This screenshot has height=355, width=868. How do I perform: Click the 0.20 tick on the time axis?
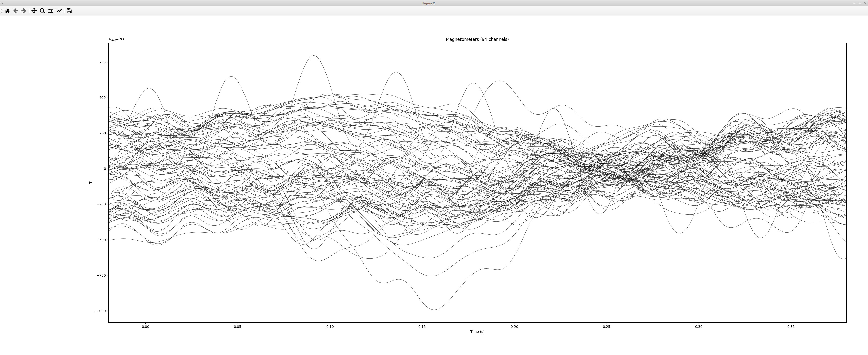[x=514, y=326]
